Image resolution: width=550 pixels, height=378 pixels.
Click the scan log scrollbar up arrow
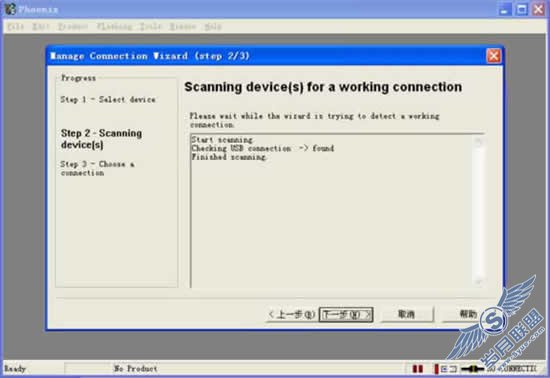(x=478, y=141)
